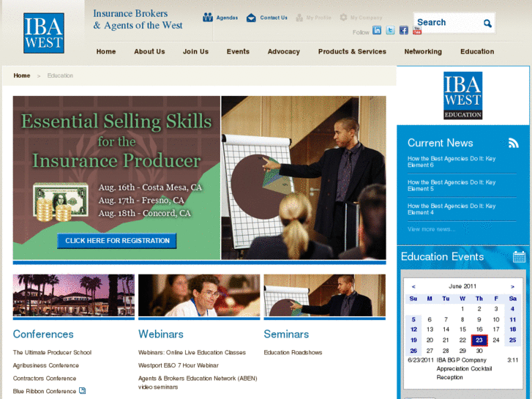
Task: Open the Seminars heading link
Action: tap(286, 334)
